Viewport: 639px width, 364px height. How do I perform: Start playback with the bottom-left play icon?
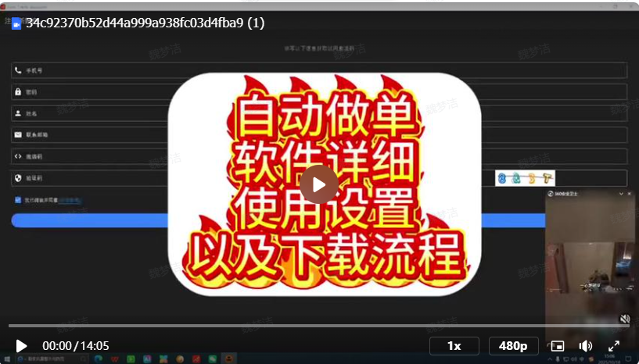21,346
